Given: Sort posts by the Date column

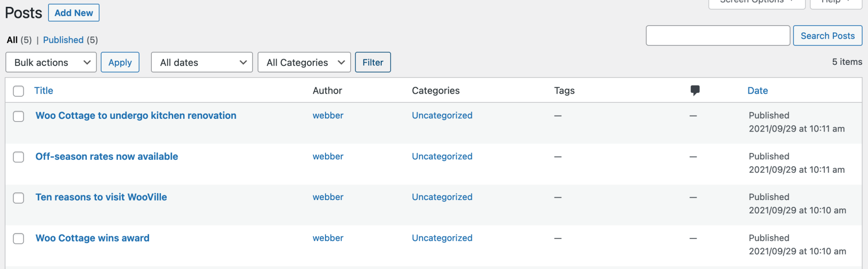Looking at the screenshot, I should 757,90.
